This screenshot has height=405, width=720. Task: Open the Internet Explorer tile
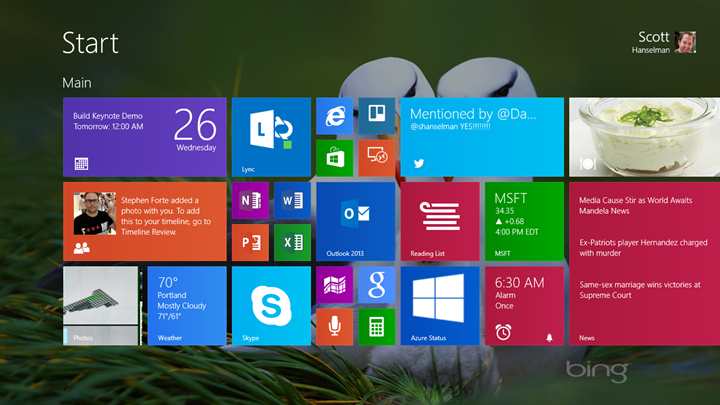334,116
